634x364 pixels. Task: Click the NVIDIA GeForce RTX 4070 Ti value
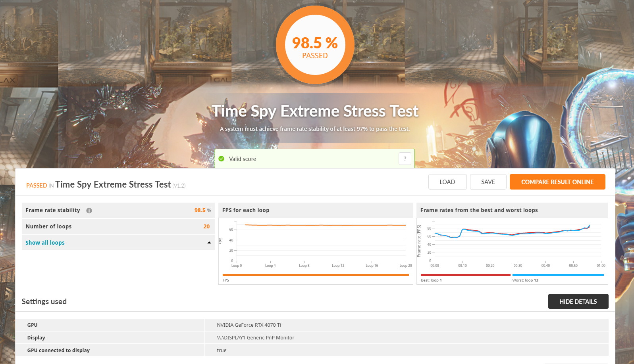[249, 325]
